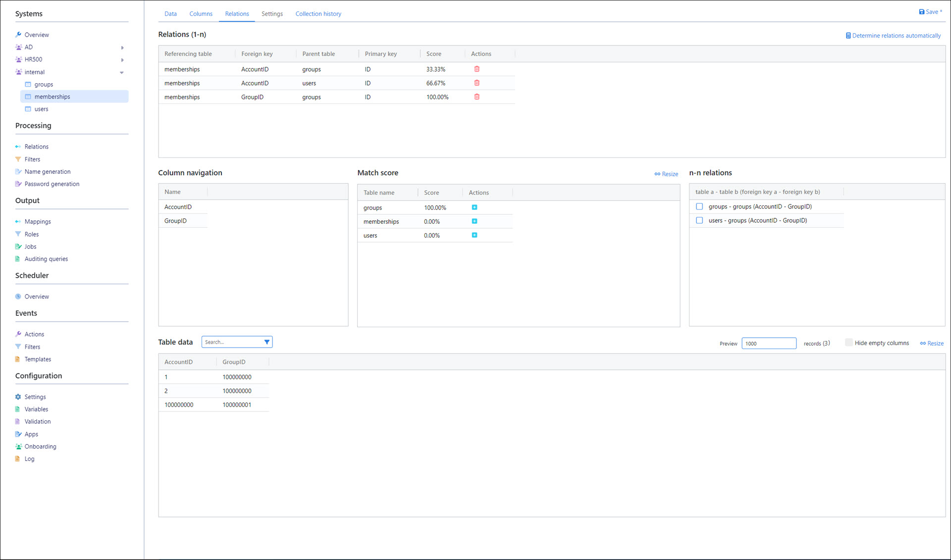Check users - groups n-n relation box
This screenshot has width=951, height=560.
point(699,220)
